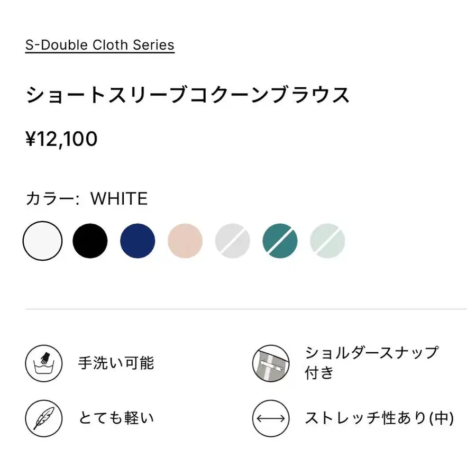Choose the sold-out light gray swatch
This screenshot has height=476, width=476.
click(x=233, y=241)
